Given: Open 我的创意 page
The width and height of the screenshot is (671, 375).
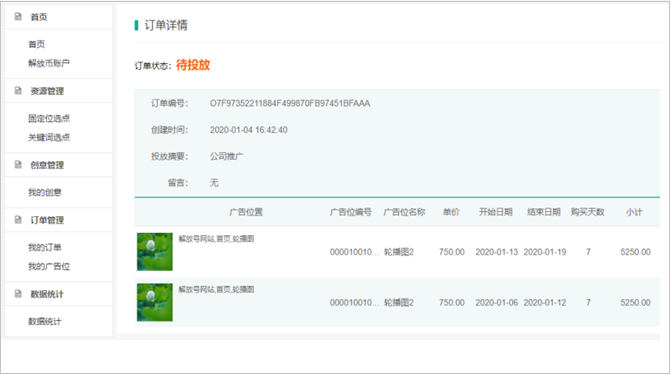Looking at the screenshot, I should (x=45, y=192).
